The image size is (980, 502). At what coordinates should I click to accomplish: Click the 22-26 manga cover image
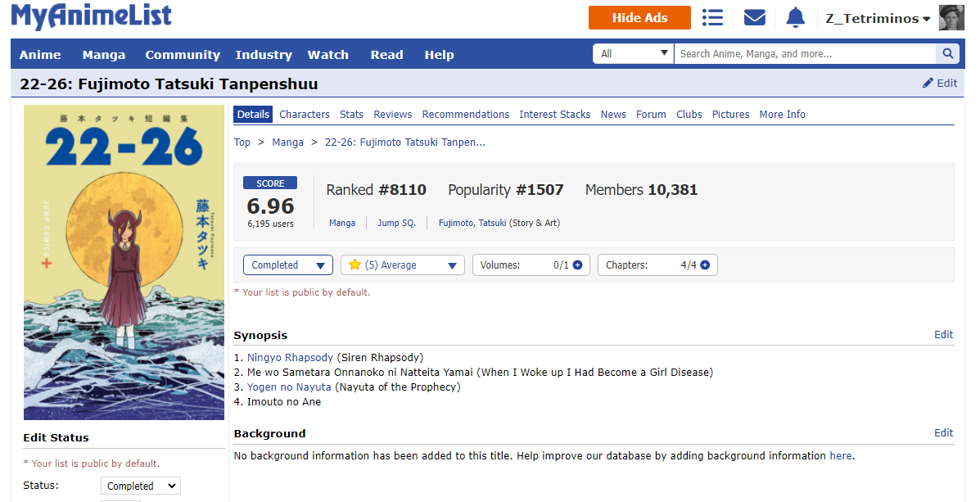[124, 263]
